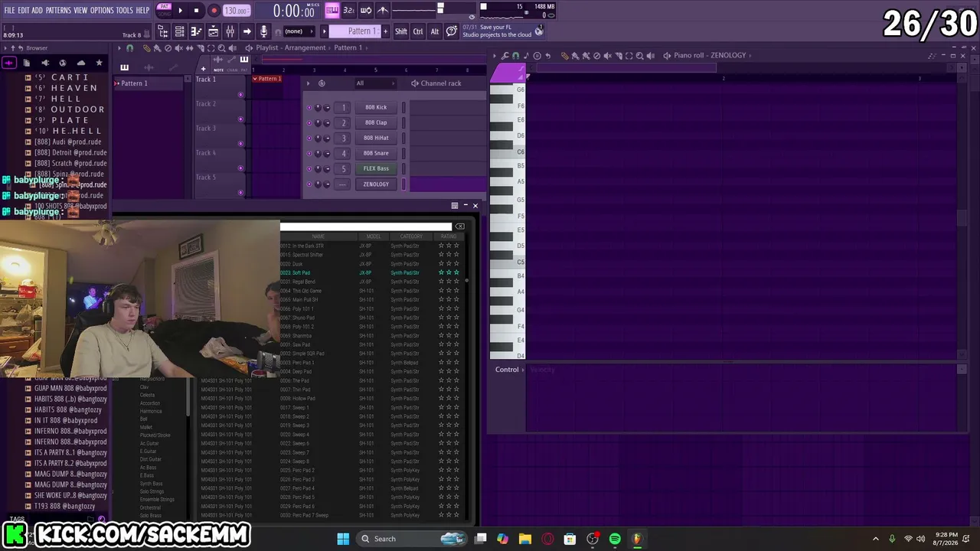Click the Play button in the transport bar
This screenshot has width=980, height=551.
tap(180, 11)
